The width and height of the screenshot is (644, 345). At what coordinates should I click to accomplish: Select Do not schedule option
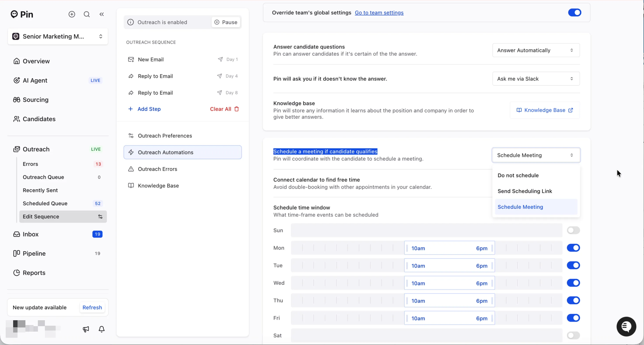pyautogui.click(x=536, y=175)
